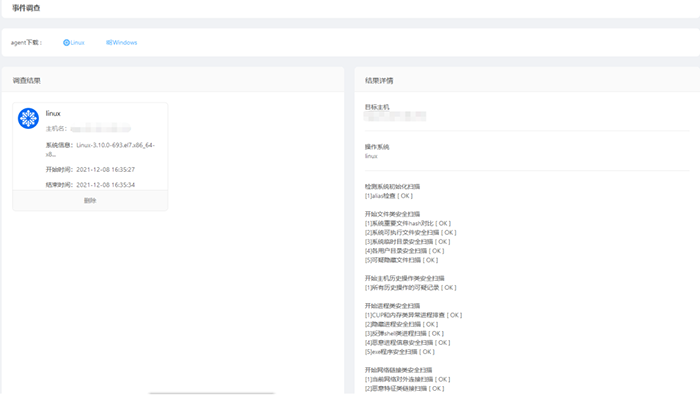
Task: Click the [1]alias检查 [ OK ] result line
Action: pos(388,196)
